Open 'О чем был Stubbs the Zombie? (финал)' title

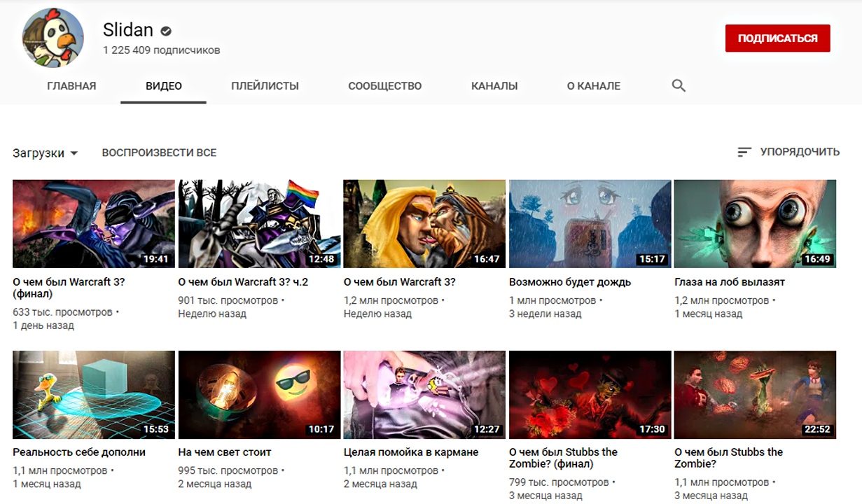click(x=563, y=458)
